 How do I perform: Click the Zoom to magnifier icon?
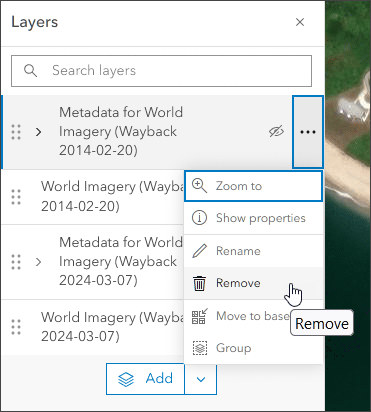(199, 186)
